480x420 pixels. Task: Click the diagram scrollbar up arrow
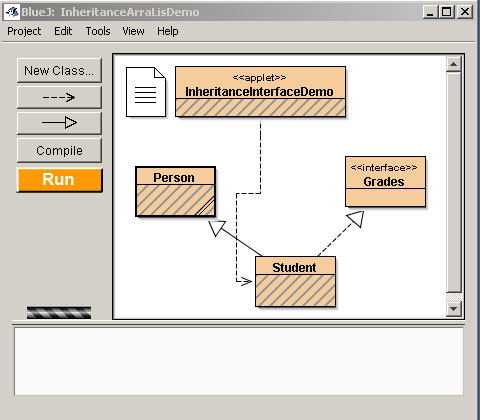[x=454, y=64]
